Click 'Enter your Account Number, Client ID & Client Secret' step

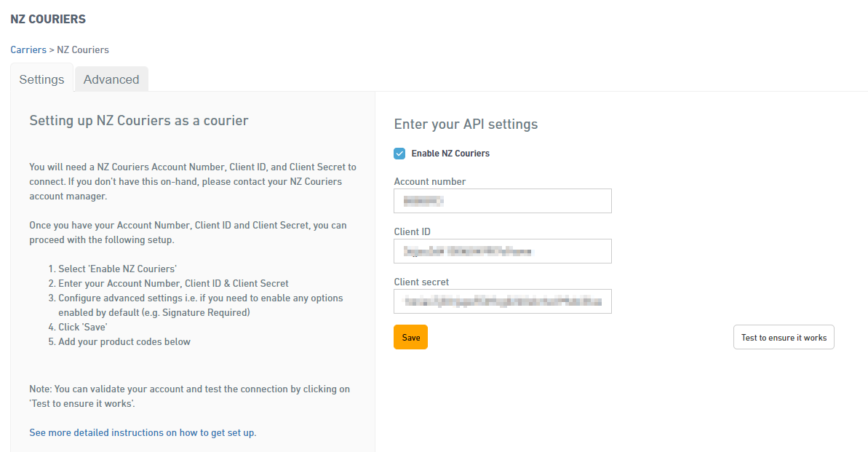coord(174,284)
